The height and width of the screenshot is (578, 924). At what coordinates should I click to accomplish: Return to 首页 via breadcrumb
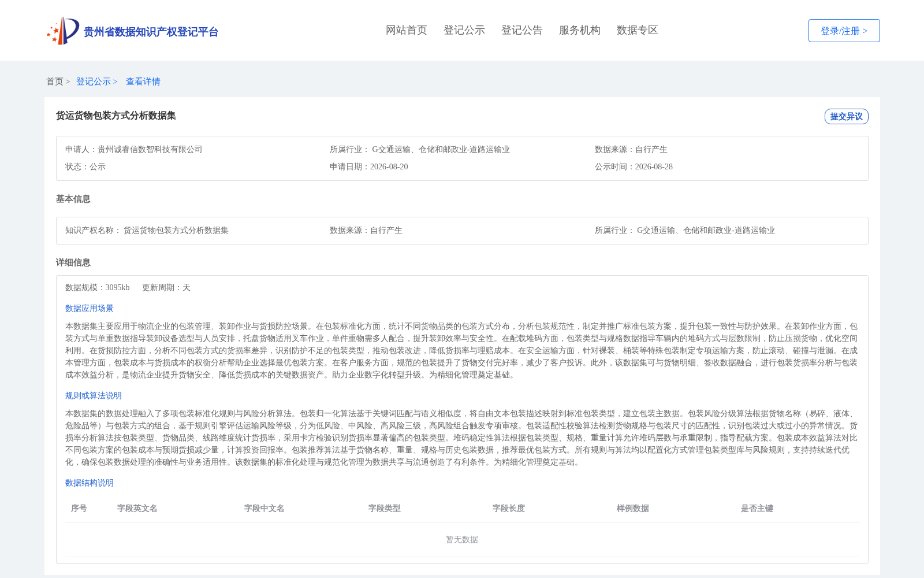pyautogui.click(x=55, y=81)
